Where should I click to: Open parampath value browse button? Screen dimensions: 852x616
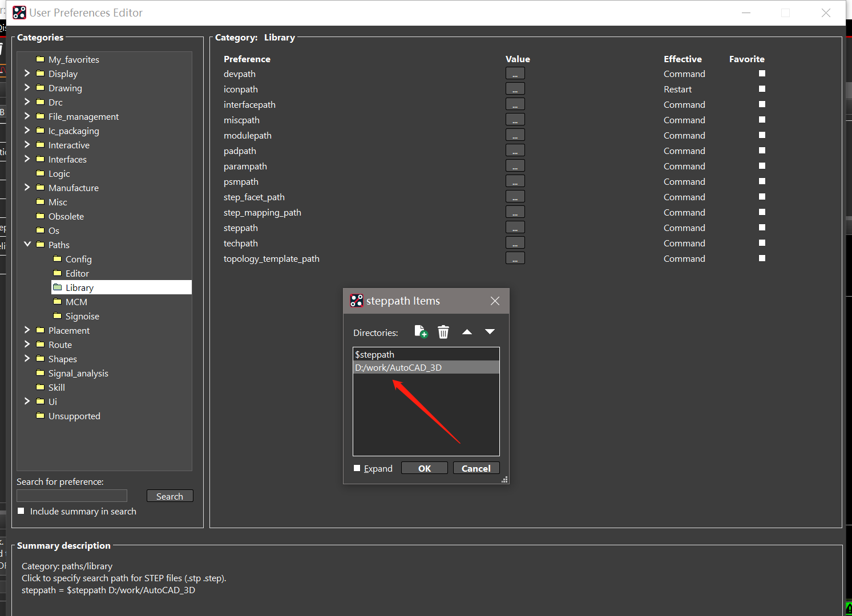515,166
